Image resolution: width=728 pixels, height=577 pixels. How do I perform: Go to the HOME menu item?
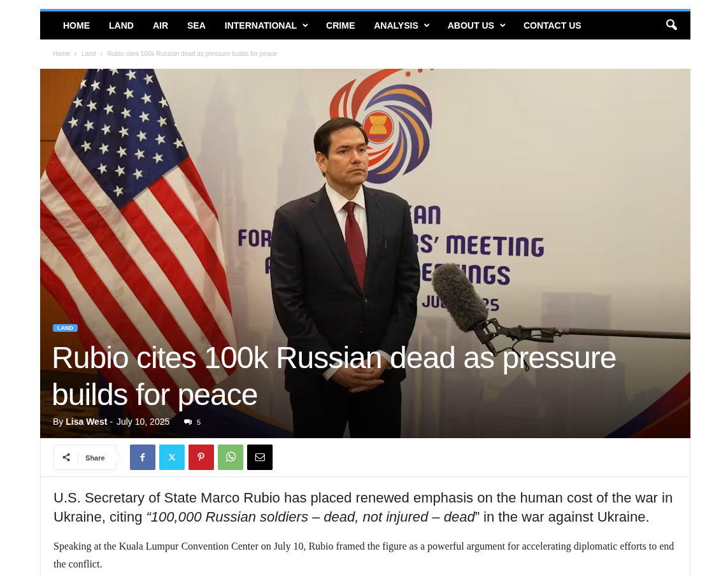point(76,25)
